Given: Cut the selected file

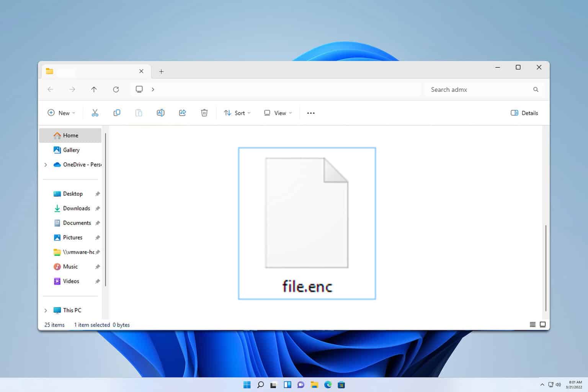Looking at the screenshot, I should tap(95, 113).
